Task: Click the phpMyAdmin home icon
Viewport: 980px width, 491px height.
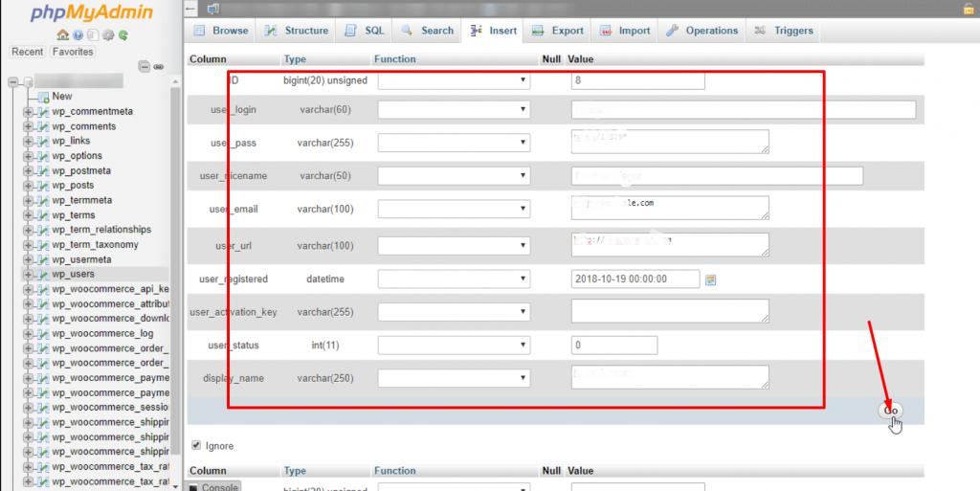Action: (x=62, y=35)
